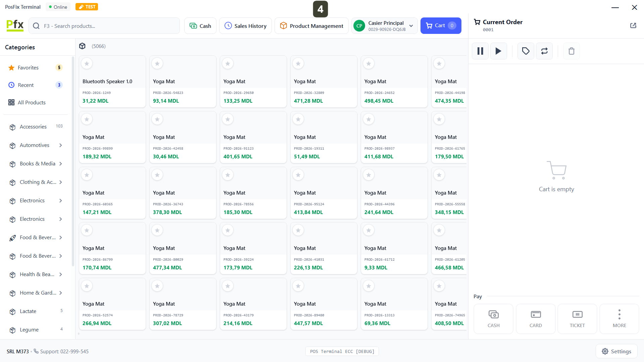Expand the Books & Media category

click(61, 164)
